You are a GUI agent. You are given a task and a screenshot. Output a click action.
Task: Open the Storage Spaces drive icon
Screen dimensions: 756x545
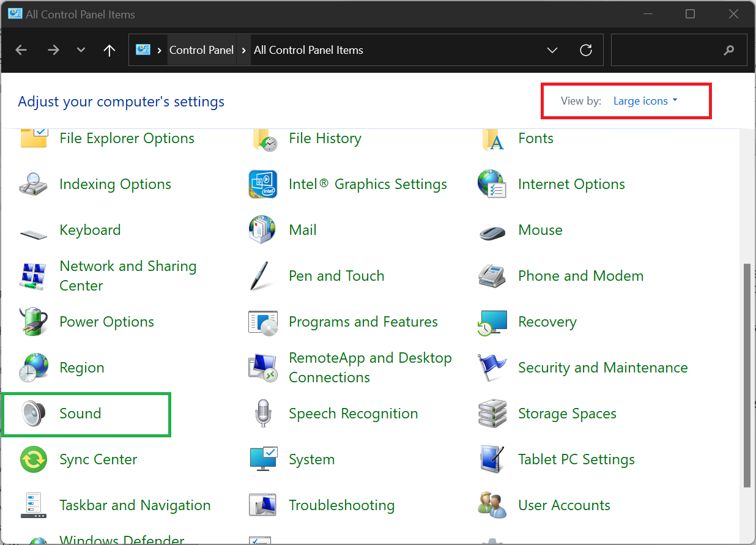click(492, 413)
